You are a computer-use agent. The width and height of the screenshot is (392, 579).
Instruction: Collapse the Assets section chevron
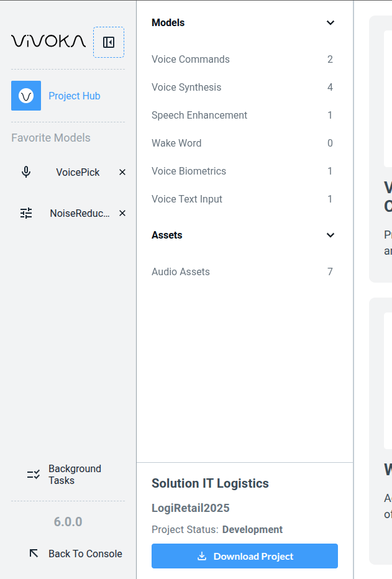tap(330, 235)
